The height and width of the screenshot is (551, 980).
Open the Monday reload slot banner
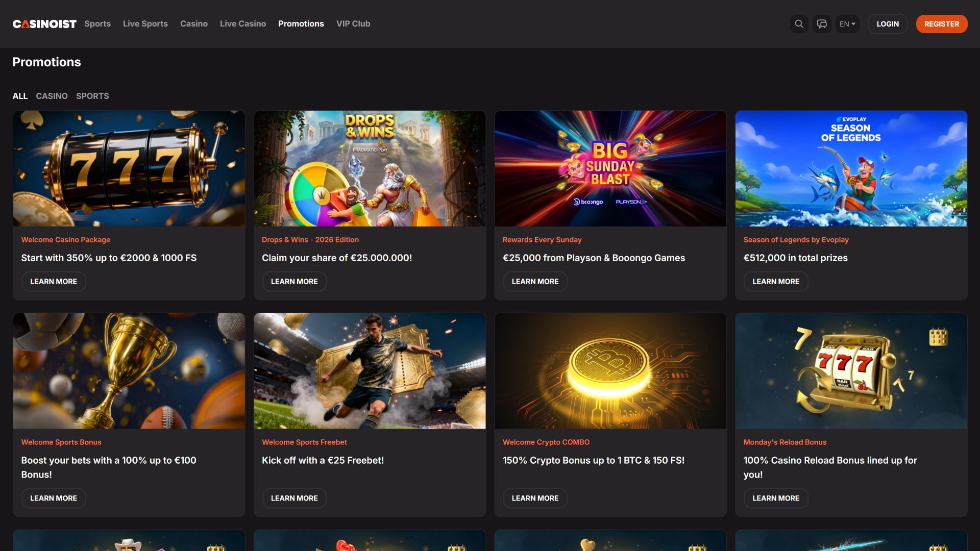pyautogui.click(x=851, y=371)
